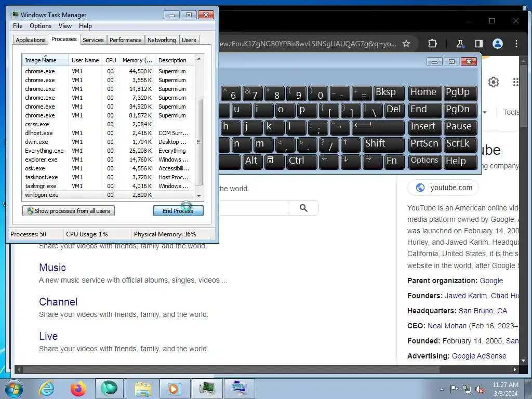The width and height of the screenshot is (532, 399).
Task: Open the green globe browser taskbar icon
Action: tap(109, 389)
